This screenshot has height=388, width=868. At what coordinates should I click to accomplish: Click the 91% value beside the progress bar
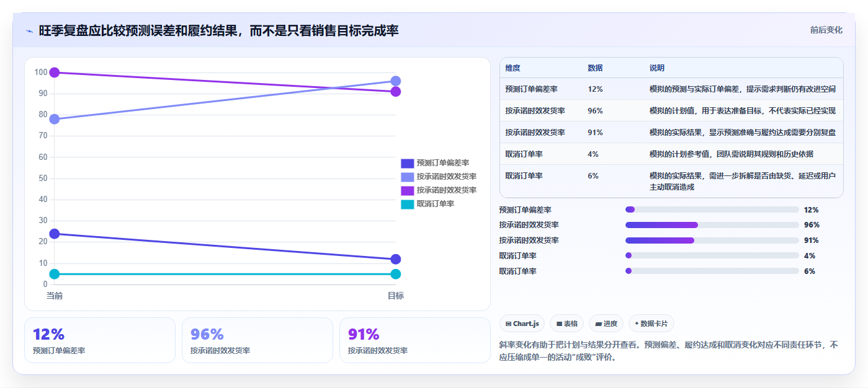coord(811,240)
